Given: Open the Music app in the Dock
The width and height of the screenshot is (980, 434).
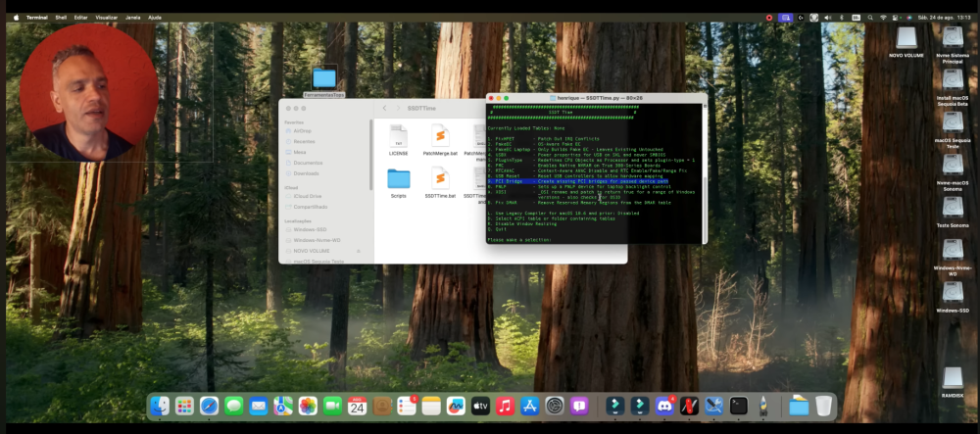Looking at the screenshot, I should point(505,406).
